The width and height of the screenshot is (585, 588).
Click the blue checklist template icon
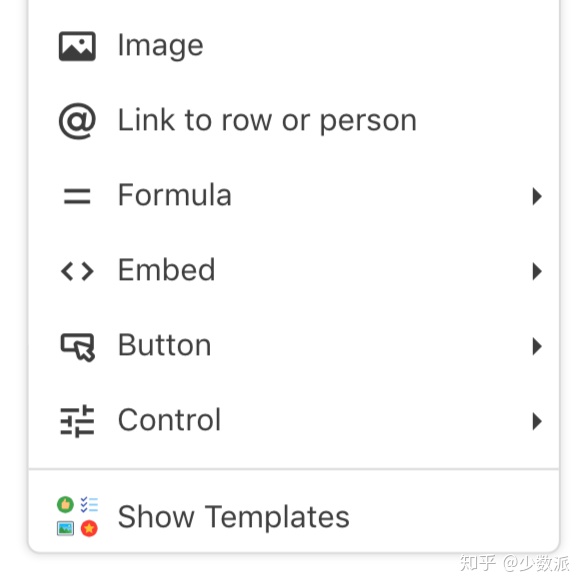[x=89, y=504]
